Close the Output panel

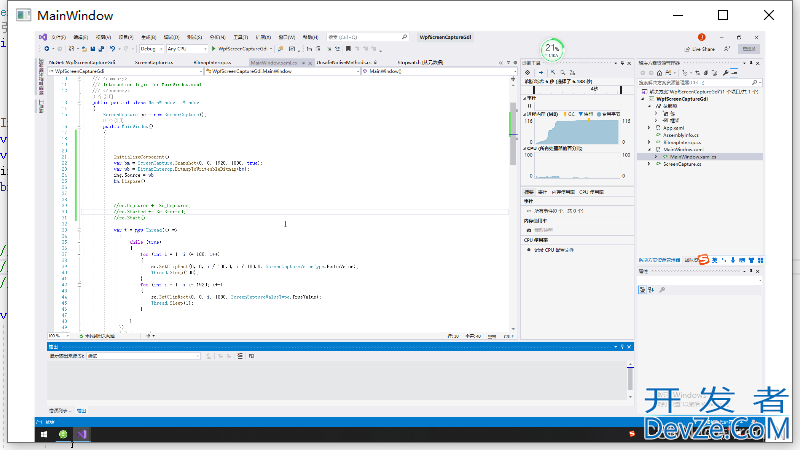click(629, 347)
